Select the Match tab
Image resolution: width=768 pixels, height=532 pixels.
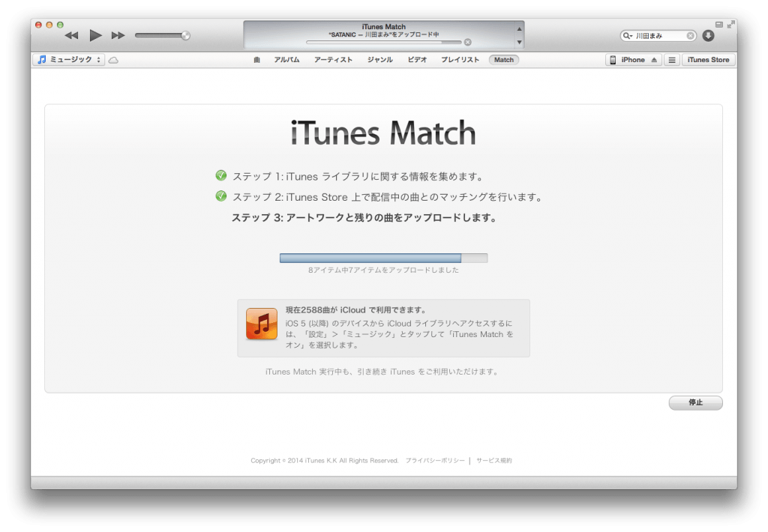point(503,60)
